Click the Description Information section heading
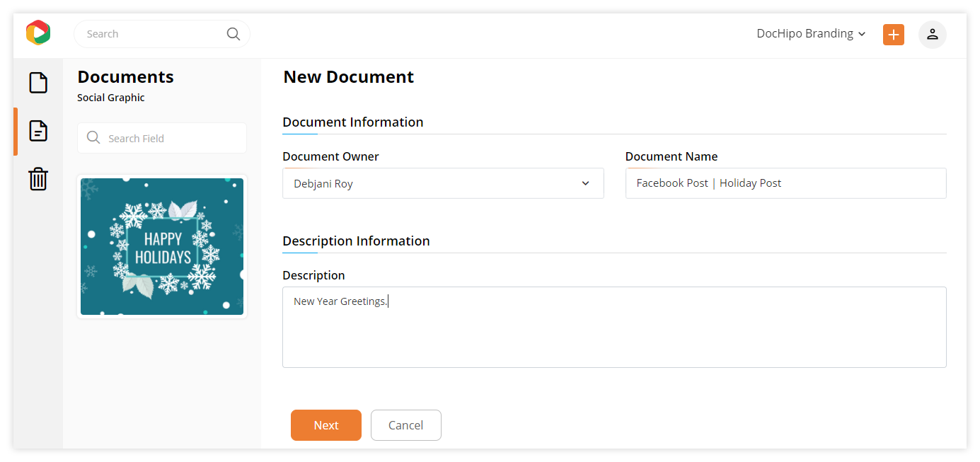Viewport: 980px width, 462px height. point(356,241)
